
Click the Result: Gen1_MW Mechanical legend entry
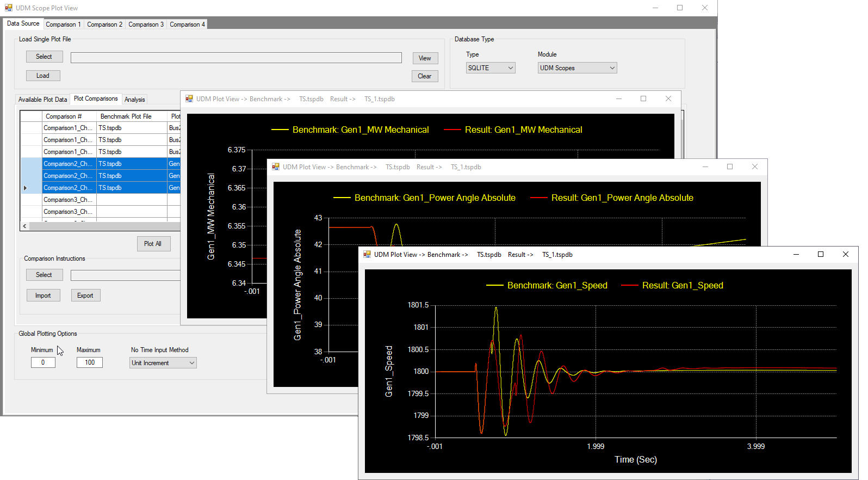(513, 130)
